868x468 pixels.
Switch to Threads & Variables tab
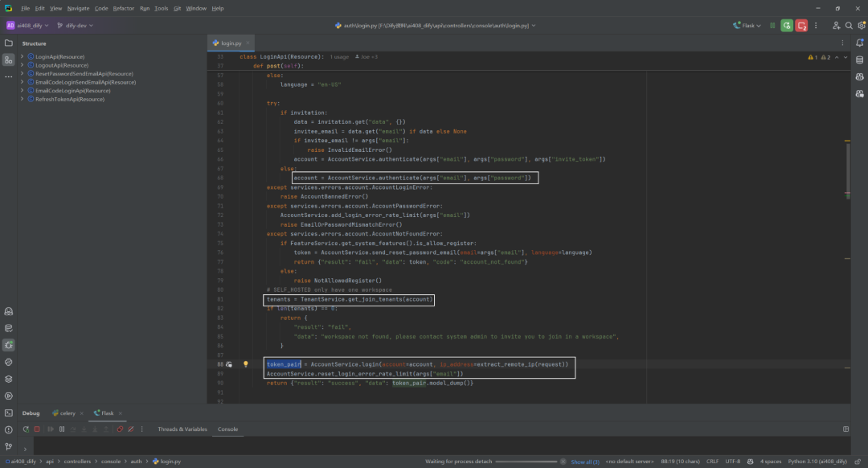[x=182, y=429]
